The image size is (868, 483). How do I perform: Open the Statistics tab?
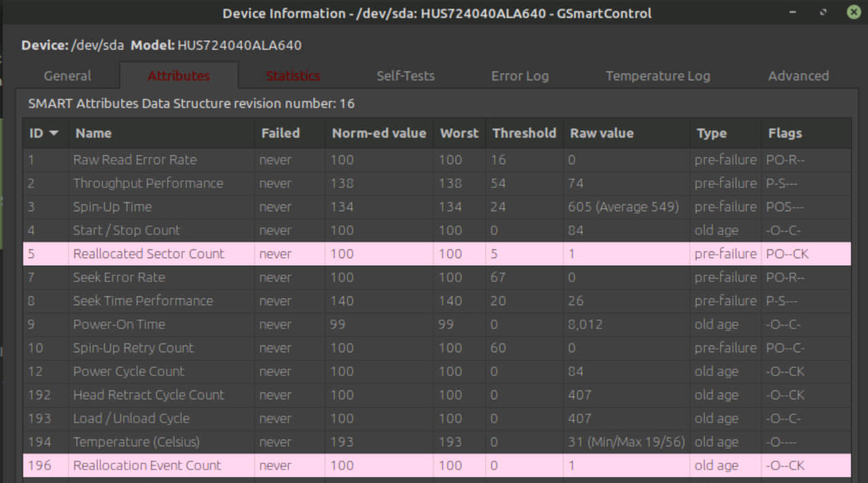293,76
